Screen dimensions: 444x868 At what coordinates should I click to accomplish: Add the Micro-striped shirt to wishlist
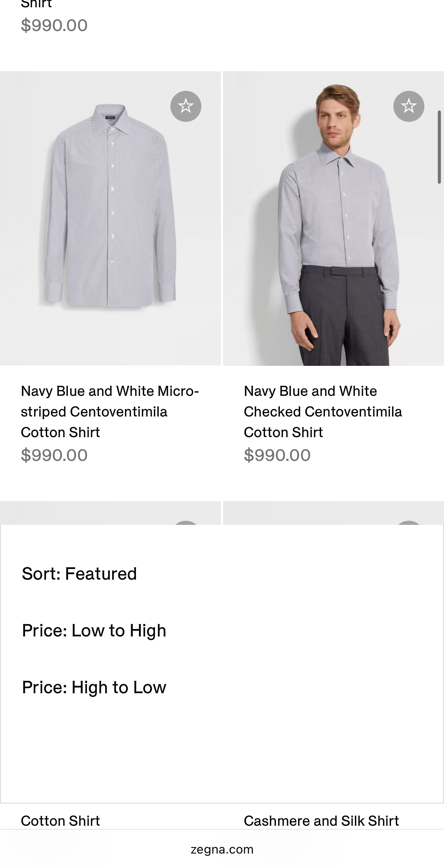coord(186,106)
